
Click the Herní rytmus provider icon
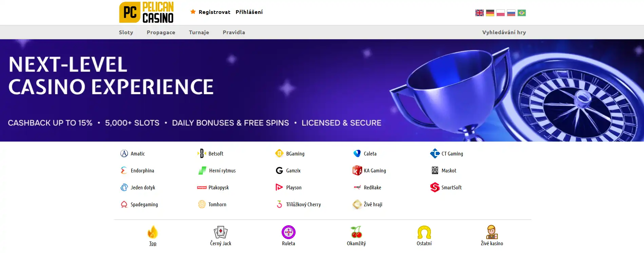(202, 170)
